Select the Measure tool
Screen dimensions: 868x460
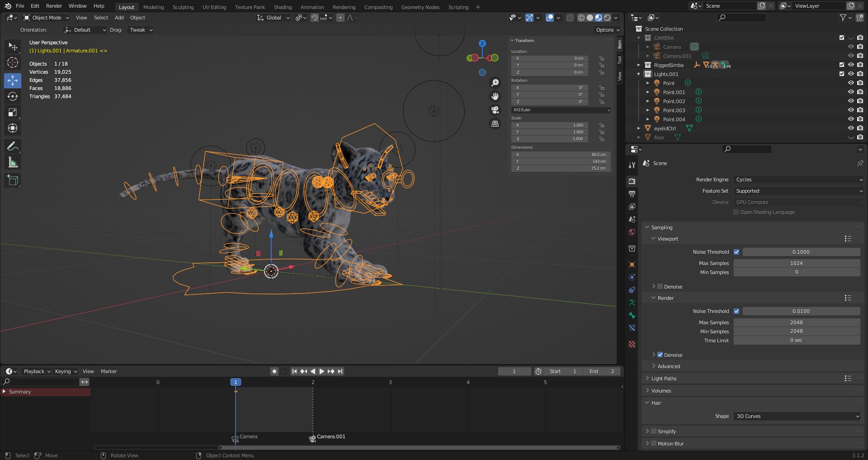tap(13, 162)
